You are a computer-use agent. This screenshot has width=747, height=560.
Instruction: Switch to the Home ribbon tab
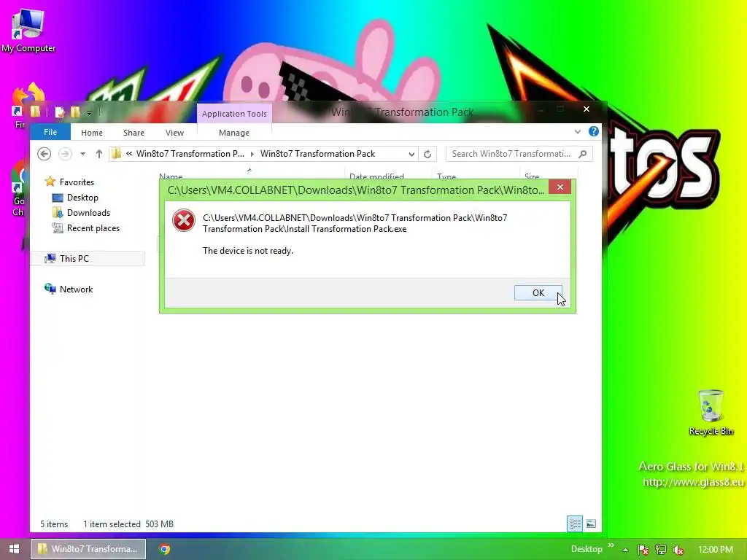tap(91, 133)
